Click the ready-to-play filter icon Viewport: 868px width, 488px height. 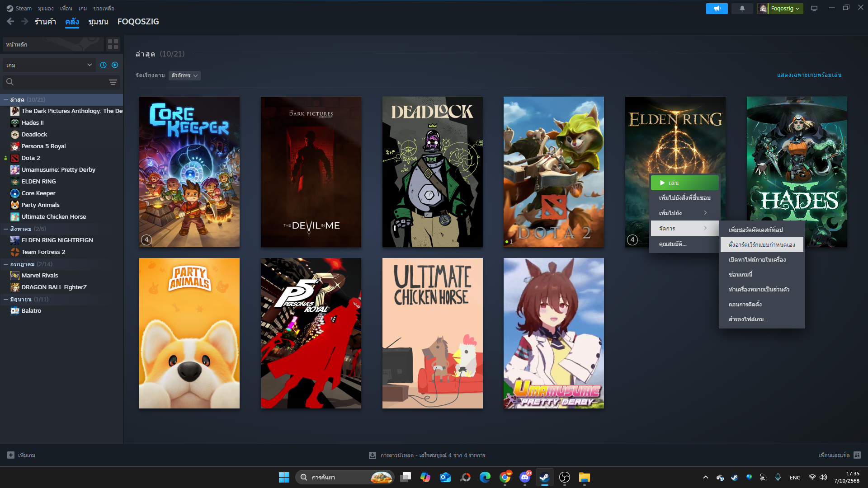tap(115, 65)
